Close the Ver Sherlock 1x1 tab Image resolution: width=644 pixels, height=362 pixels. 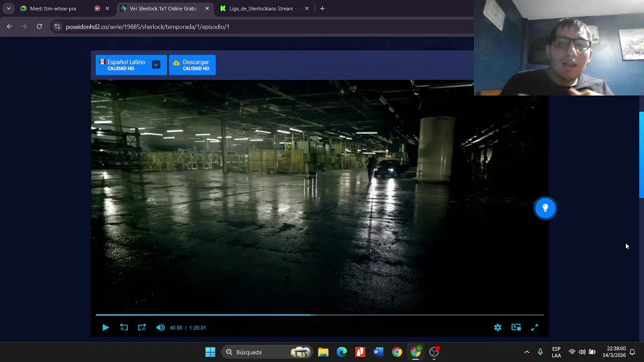[x=207, y=9]
